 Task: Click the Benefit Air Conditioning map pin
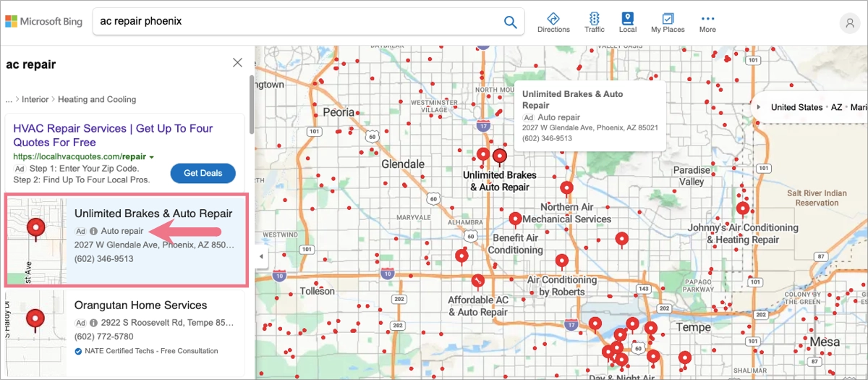pyautogui.click(x=515, y=219)
